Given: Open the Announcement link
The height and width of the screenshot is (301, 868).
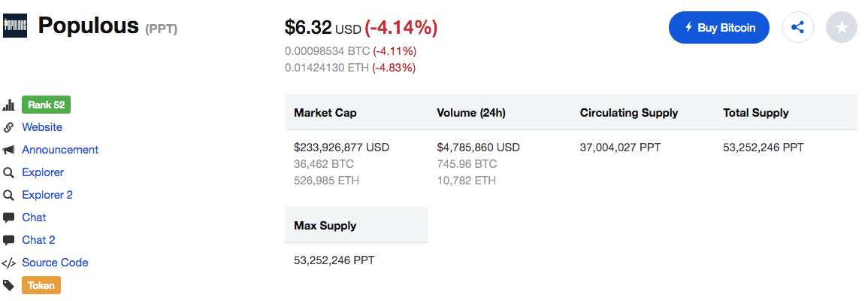Looking at the screenshot, I should tap(60, 150).
